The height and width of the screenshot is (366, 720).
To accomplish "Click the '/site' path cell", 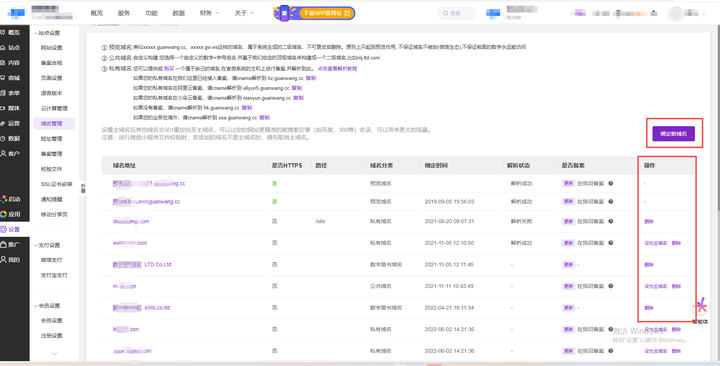I will point(320,221).
